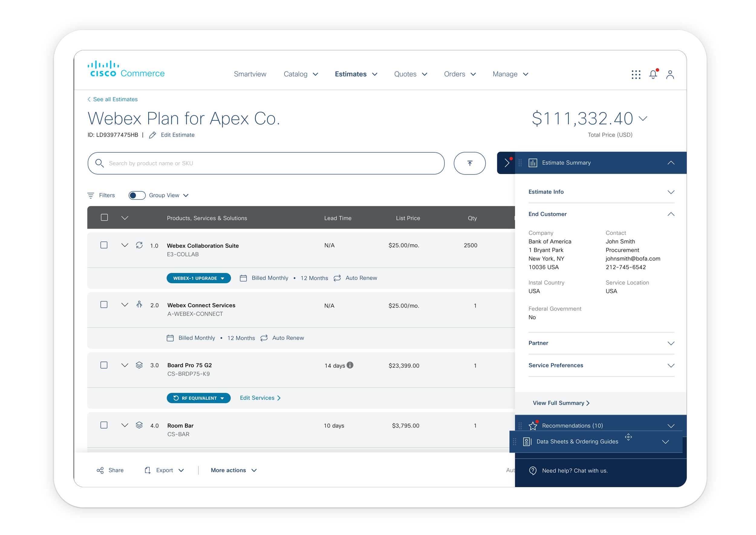Screen dimensions: 756x535
Task: Open the apps grid icon
Action: (x=636, y=74)
